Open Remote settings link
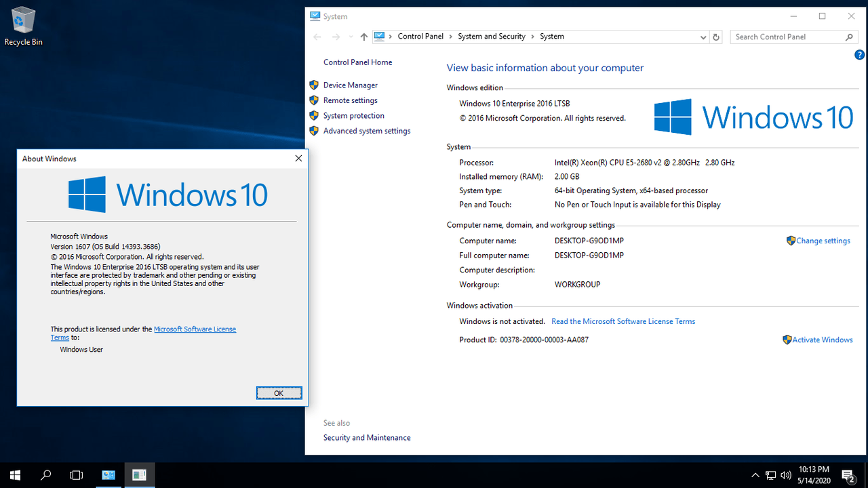This screenshot has width=868, height=488. click(x=351, y=100)
